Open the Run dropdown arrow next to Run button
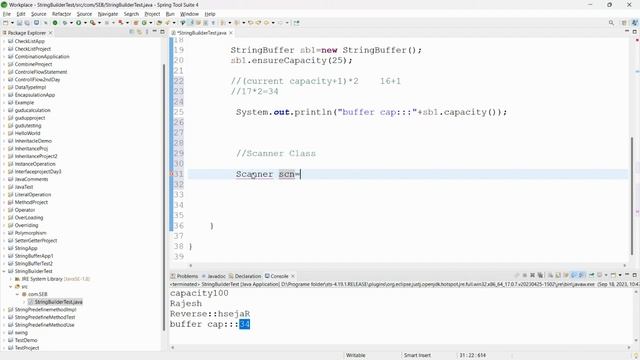This screenshot has width=640, height=360. (85, 23)
